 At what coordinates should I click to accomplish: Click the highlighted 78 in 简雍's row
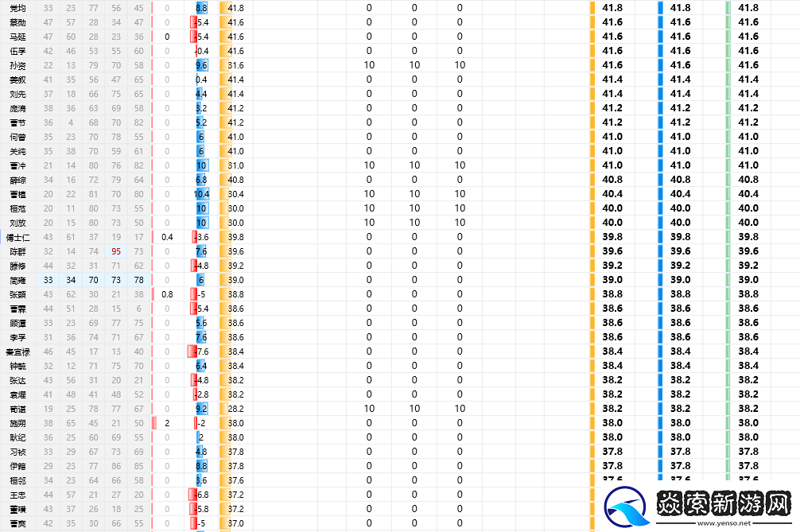[x=139, y=280]
